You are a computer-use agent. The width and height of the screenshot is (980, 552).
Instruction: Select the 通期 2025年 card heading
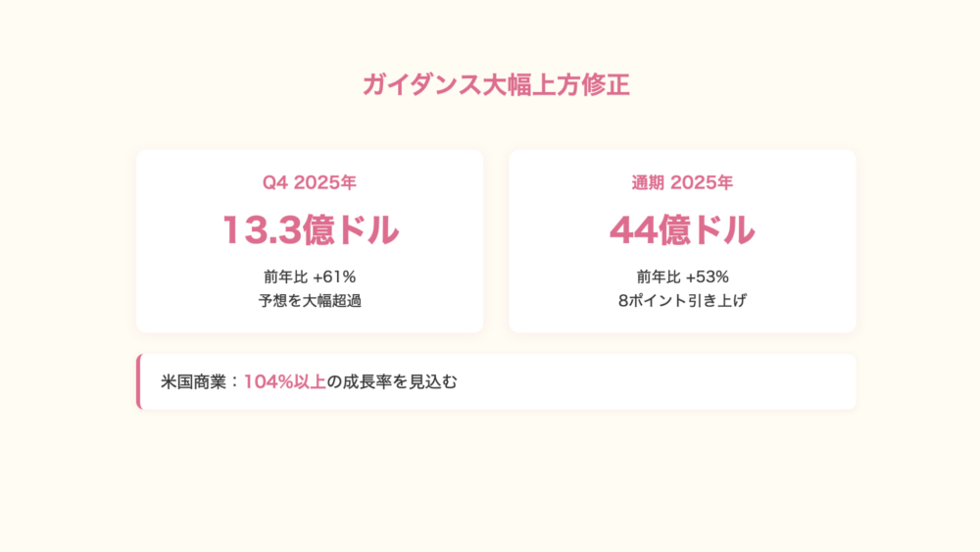[x=682, y=182]
